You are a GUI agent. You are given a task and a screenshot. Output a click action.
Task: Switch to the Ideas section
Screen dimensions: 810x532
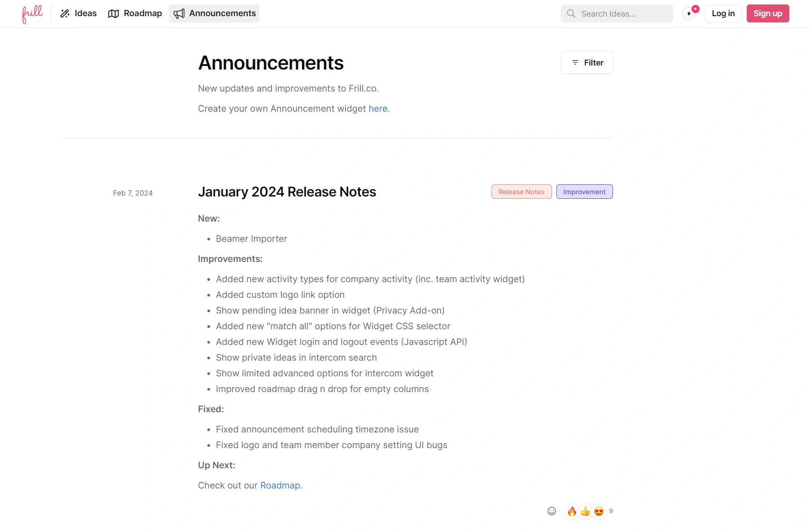pyautogui.click(x=85, y=13)
